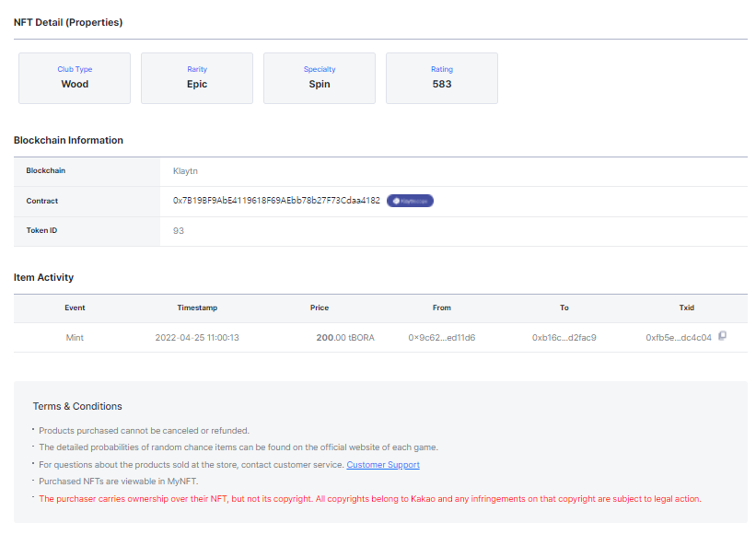
Task: Click the 200.00 tBORA price cell
Action: click(x=345, y=337)
